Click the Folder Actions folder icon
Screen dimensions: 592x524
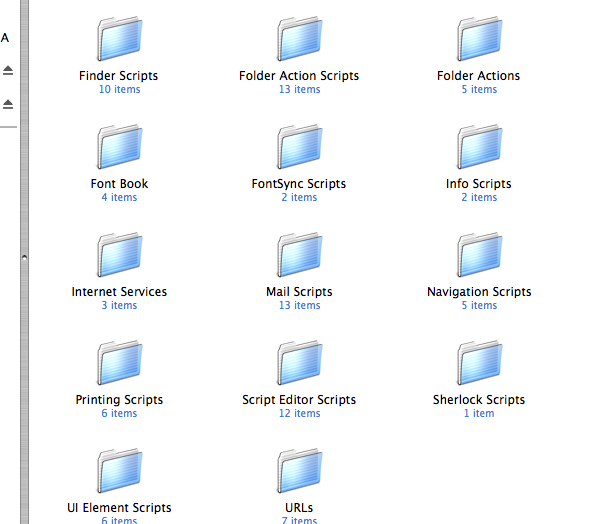click(x=479, y=39)
